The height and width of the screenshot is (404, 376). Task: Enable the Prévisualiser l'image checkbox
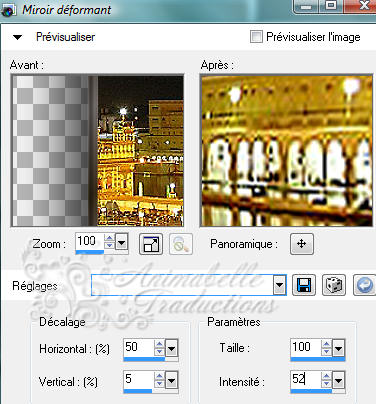coord(256,37)
